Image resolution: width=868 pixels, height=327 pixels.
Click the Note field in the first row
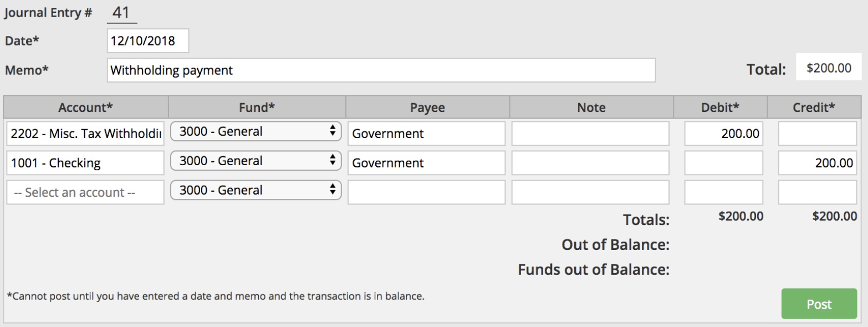coord(590,134)
